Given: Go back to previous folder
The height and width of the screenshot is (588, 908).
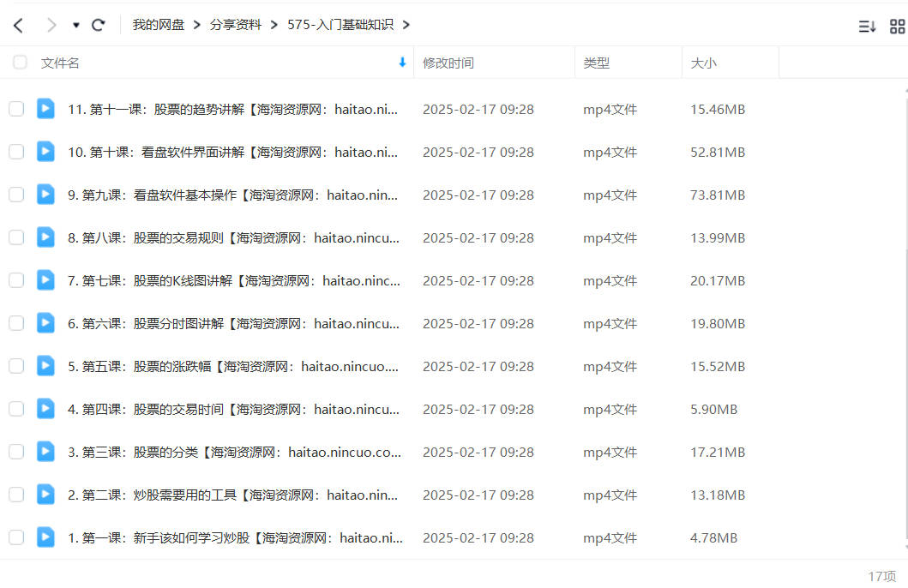Looking at the screenshot, I should (x=19, y=25).
